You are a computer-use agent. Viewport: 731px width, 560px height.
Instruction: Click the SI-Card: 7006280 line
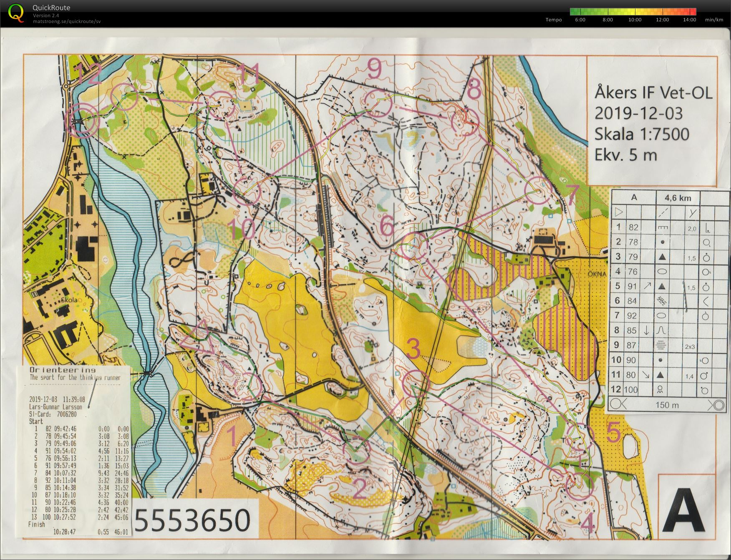(x=53, y=414)
